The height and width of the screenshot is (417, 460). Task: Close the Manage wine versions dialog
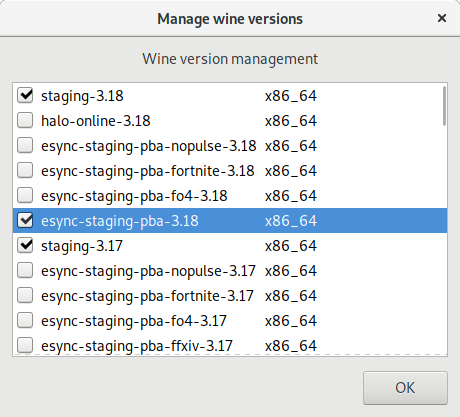click(x=442, y=18)
